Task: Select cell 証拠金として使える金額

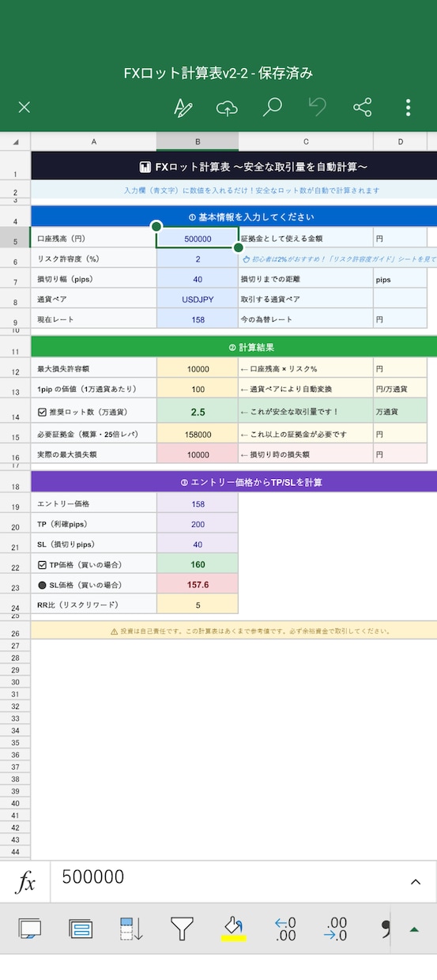Action: [x=306, y=238]
